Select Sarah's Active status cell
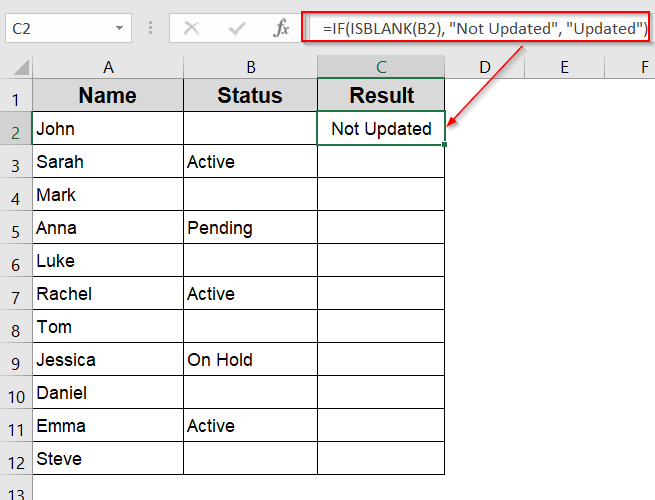Screen dimensions: 655x500 click(x=250, y=161)
